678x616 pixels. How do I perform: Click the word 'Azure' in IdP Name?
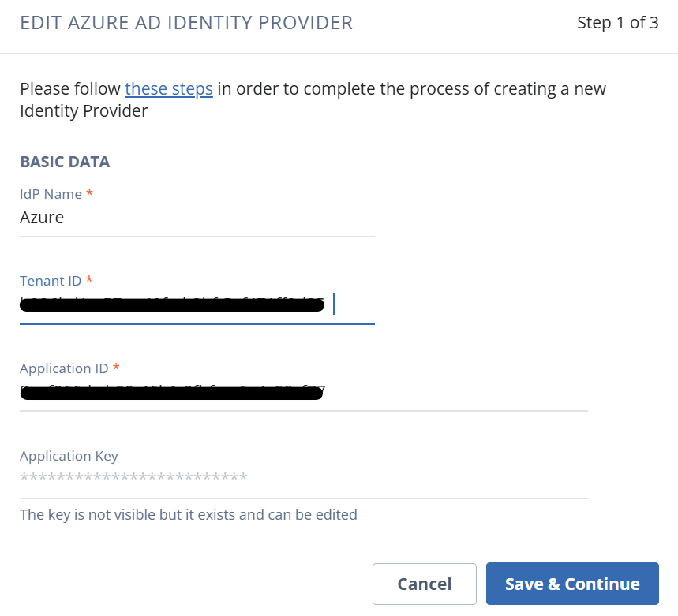pos(42,218)
